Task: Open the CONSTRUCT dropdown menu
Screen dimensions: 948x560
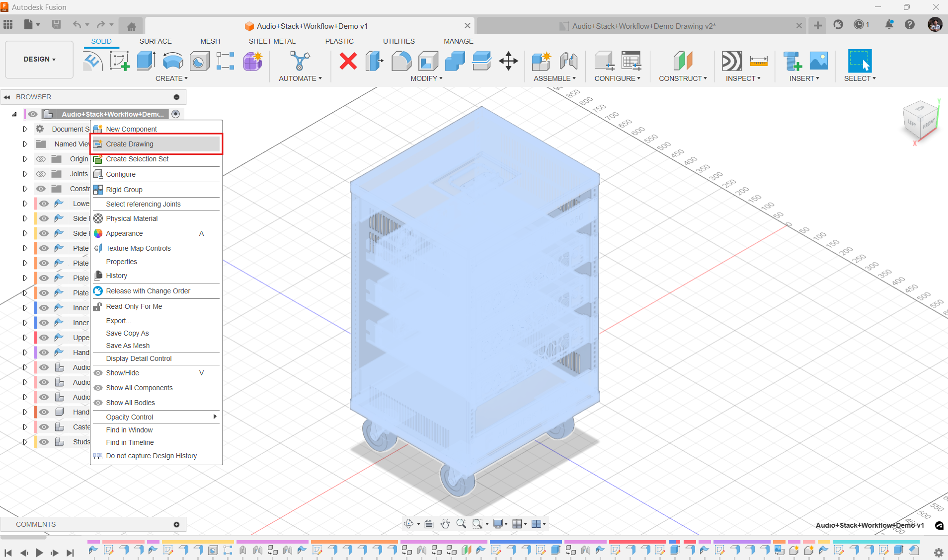Action: (683, 78)
